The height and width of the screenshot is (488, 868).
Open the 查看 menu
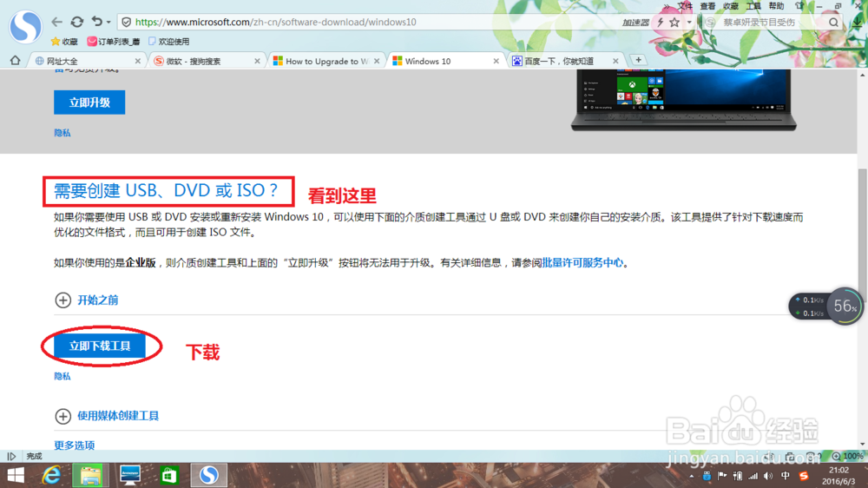click(707, 6)
